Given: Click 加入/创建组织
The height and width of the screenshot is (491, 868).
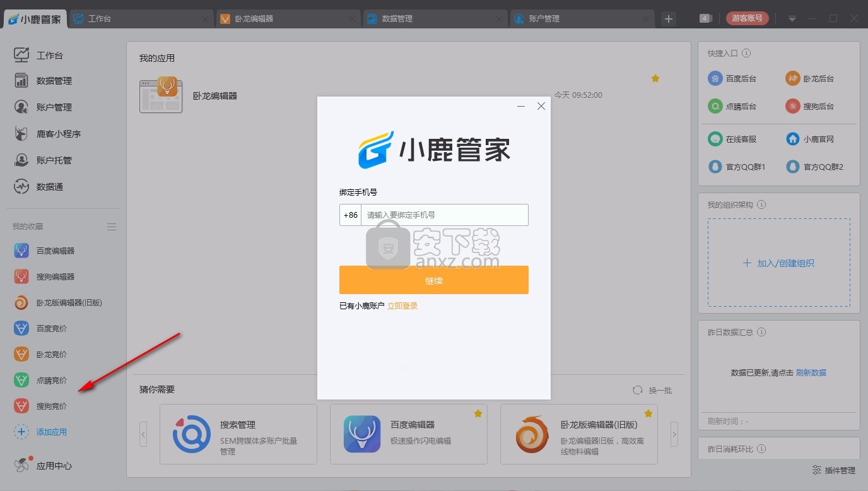Looking at the screenshot, I should [779, 263].
